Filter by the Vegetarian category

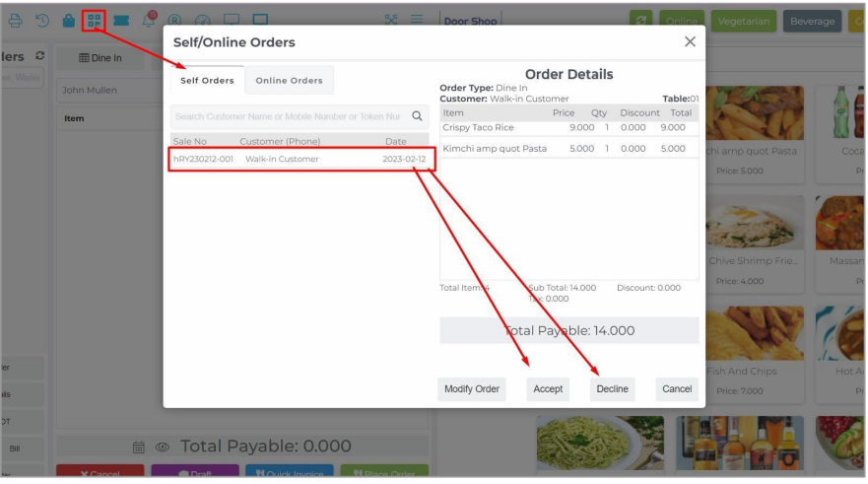point(744,22)
